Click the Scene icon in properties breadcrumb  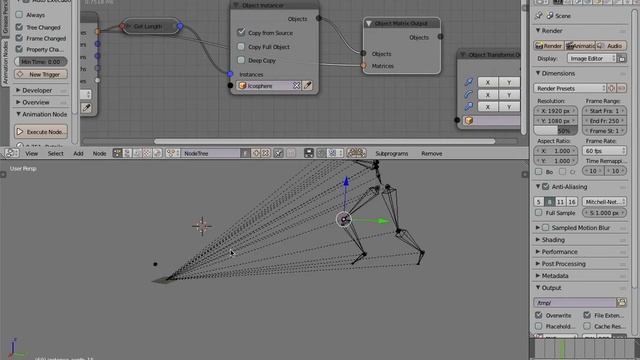tap(550, 16)
